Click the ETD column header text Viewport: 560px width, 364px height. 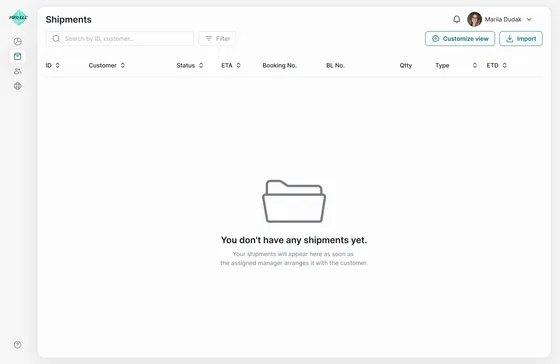click(492, 65)
